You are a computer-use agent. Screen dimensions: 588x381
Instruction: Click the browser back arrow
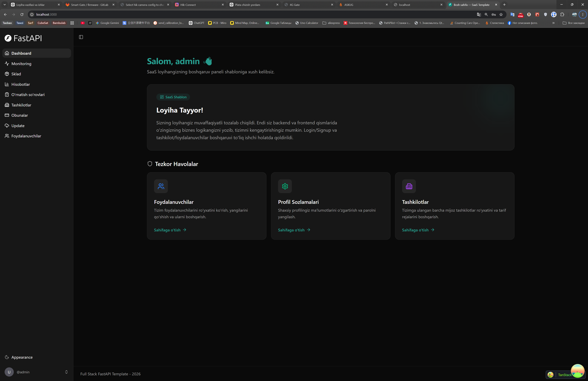point(5,15)
